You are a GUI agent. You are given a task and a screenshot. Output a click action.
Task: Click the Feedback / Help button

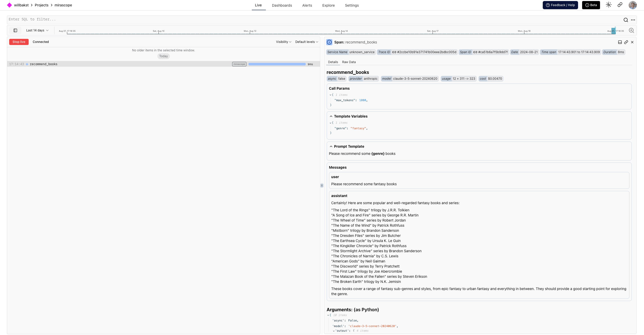click(x=560, y=5)
